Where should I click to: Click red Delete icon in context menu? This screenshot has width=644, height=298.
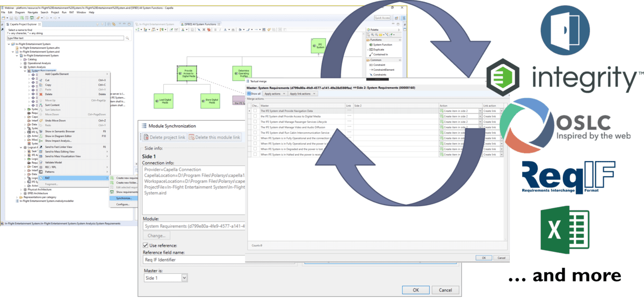pos(41,94)
